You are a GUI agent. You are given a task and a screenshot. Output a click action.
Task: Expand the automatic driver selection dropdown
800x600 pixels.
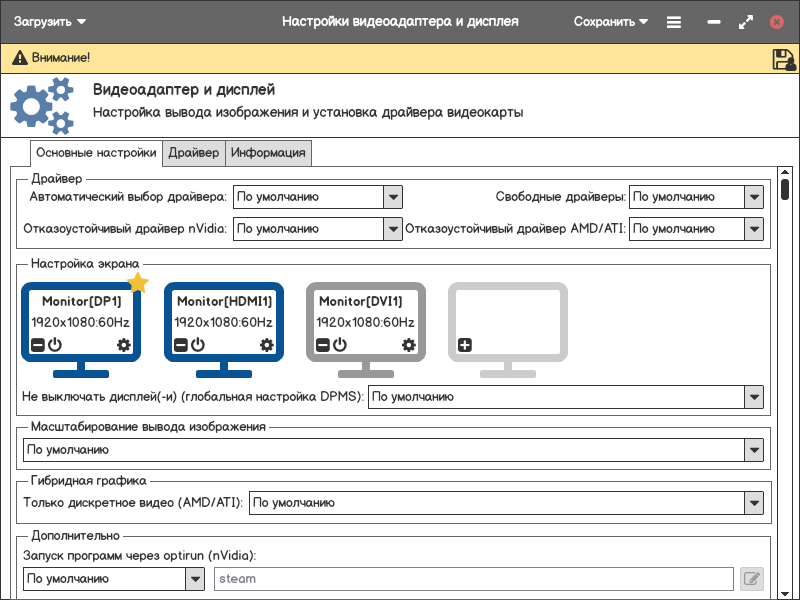(x=393, y=197)
